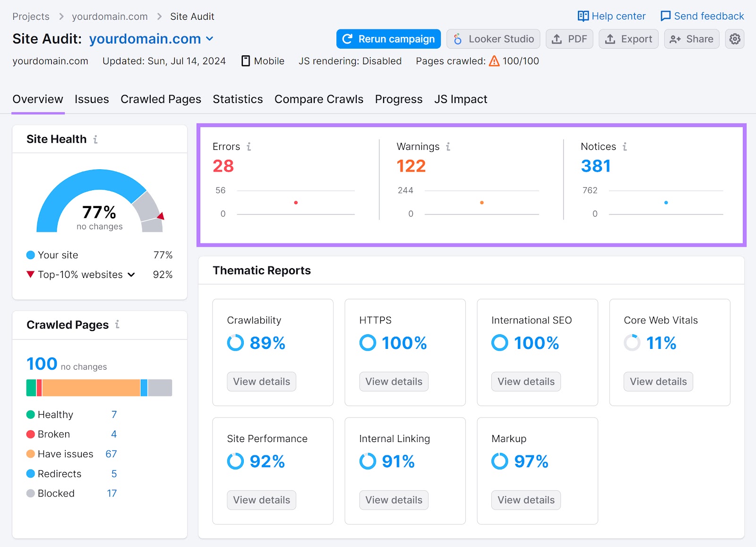The height and width of the screenshot is (547, 756).
Task: Open the Help center
Action: click(x=611, y=16)
